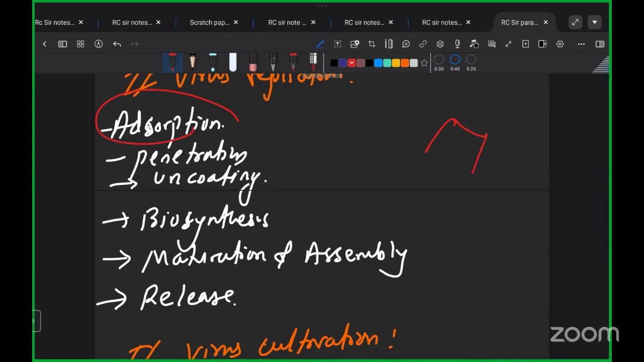644x362 pixels.
Task: Pick the dark blue color swatch
Action: 343,63
